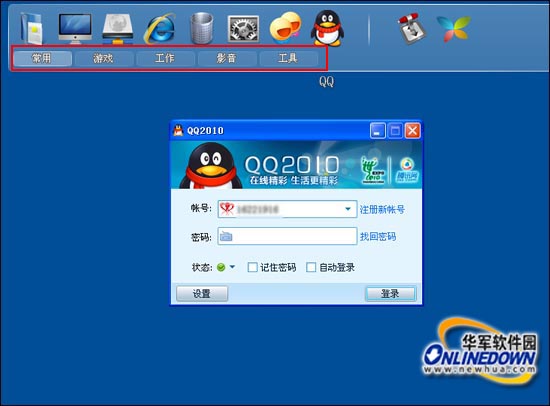
Task: Expand the 状态 status dropdown arrow
Action: click(232, 267)
